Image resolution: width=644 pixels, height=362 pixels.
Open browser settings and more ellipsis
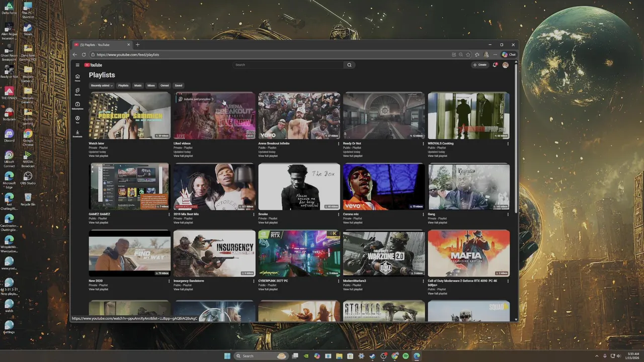click(x=495, y=54)
